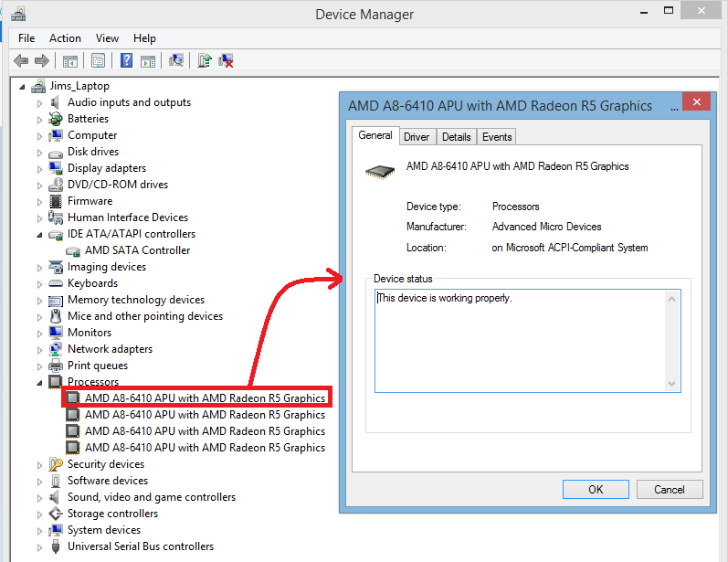This screenshot has width=728, height=562.
Task: Click the Show/Hide Action Pane toolbar icon
Action: pos(148,60)
